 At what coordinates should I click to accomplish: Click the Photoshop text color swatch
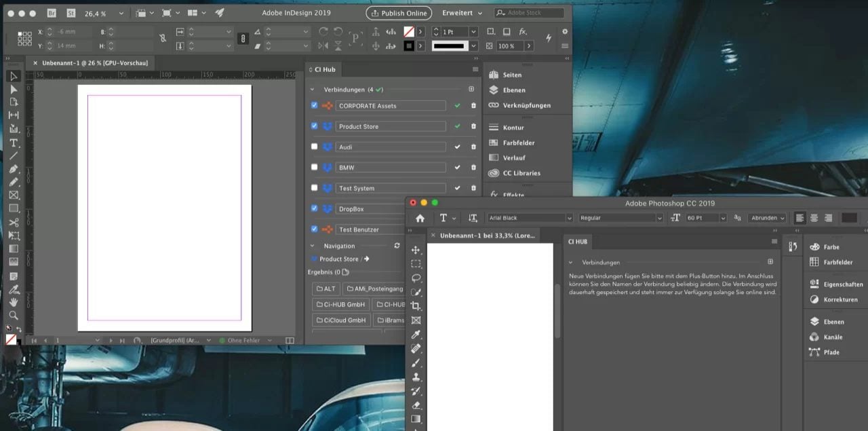coord(849,218)
